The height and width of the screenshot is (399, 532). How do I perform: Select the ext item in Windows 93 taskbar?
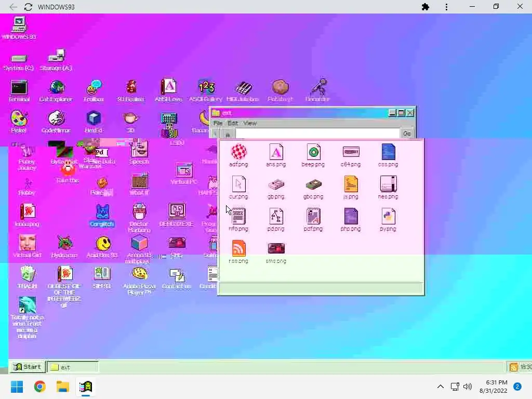[73, 367]
